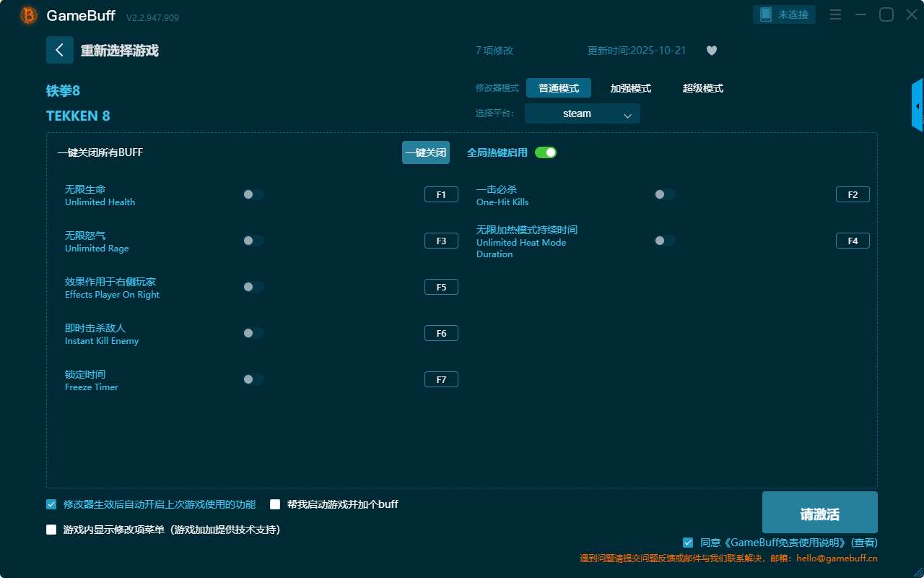Click the F3 hotkey box for Unlimited Rage
The image size is (924, 578).
(441, 241)
